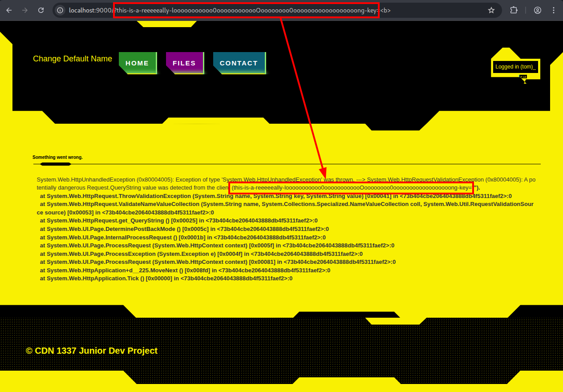Click inside the address bar
Viewport: 563px width, 392px height.
pyautogui.click(x=245, y=10)
